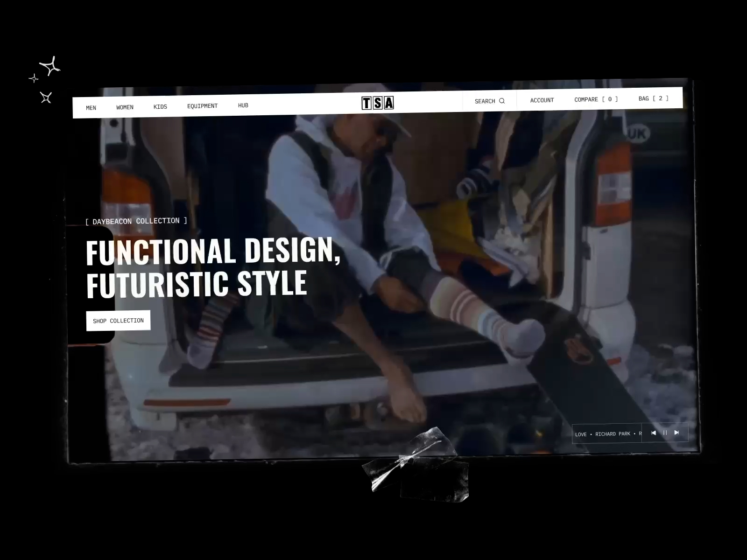747x560 pixels.
Task: Open the ACCOUNT page
Action: point(542,100)
